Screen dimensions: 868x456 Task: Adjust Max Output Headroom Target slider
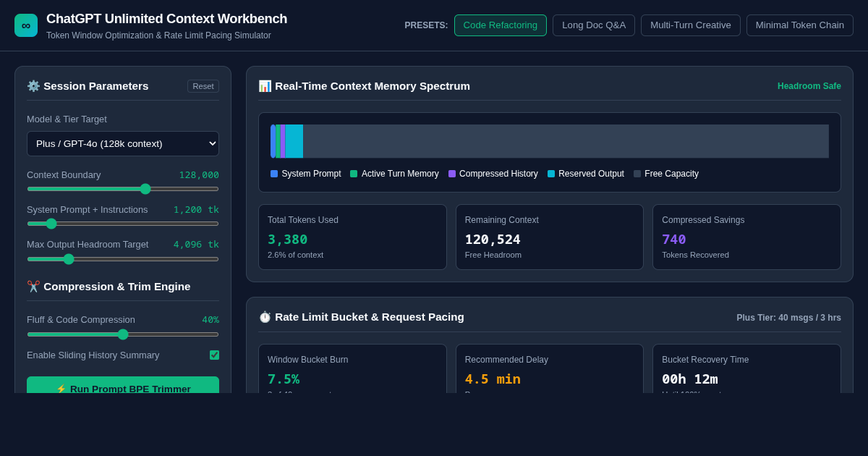pyautogui.click(x=123, y=258)
